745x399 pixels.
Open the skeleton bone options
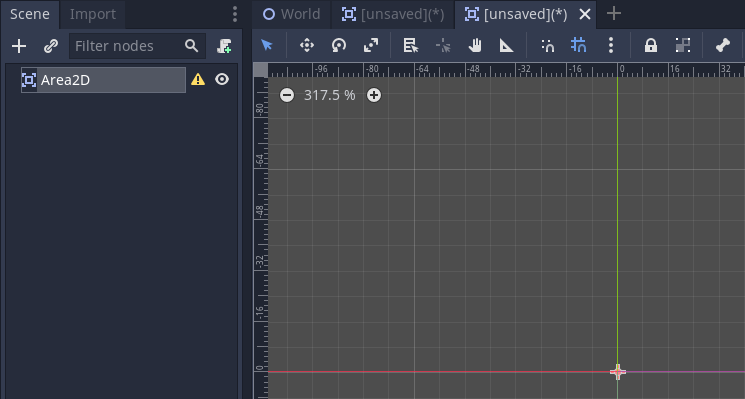coord(723,46)
